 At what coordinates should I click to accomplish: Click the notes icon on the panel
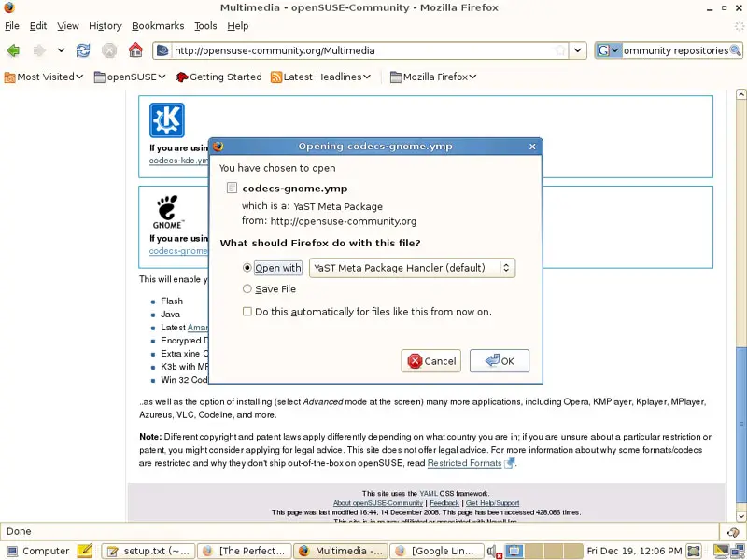click(x=84, y=551)
